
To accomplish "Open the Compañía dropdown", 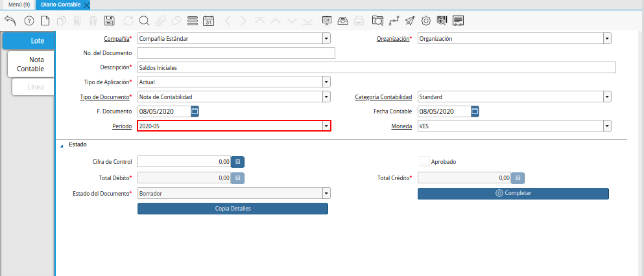I will pyautogui.click(x=326, y=39).
